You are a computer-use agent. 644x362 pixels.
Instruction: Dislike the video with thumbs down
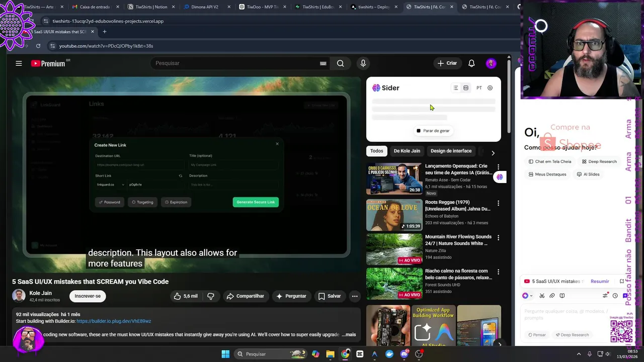pos(211,296)
